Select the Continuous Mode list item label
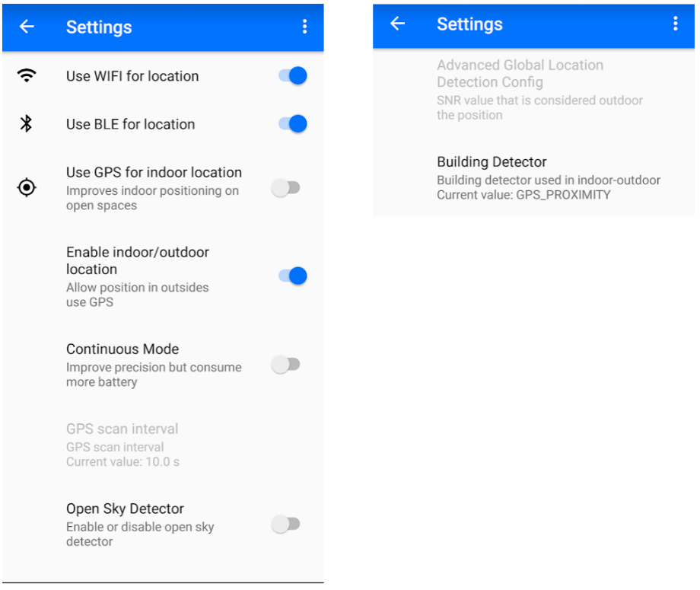This screenshot has width=700, height=590. pyautogui.click(x=123, y=349)
